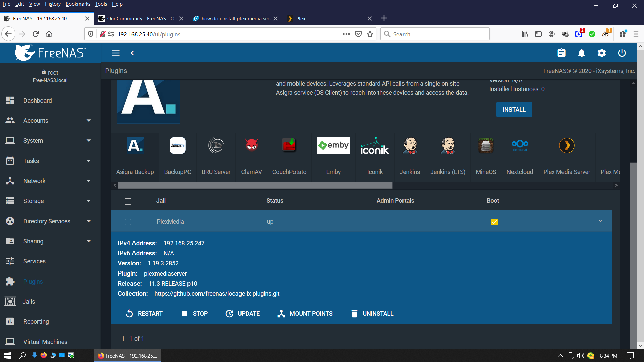Image resolution: width=644 pixels, height=362 pixels.
Task: Click the INSTALL button for Asigra
Action: (514, 110)
